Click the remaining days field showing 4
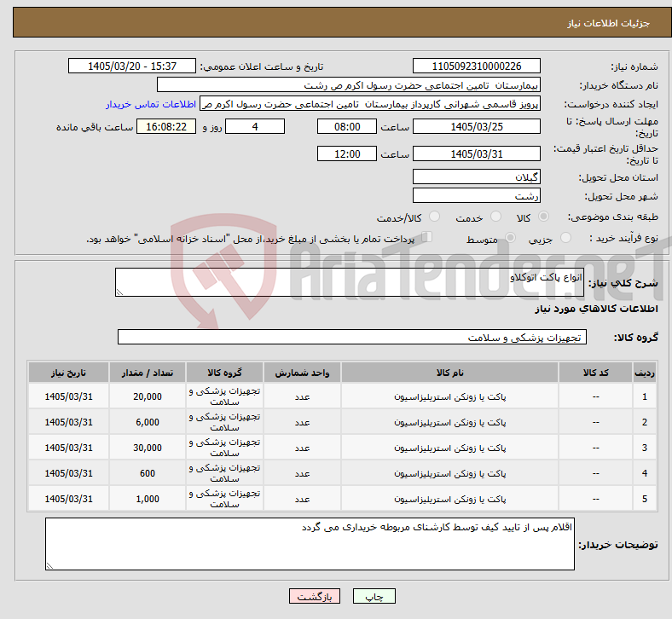 [x=255, y=126]
